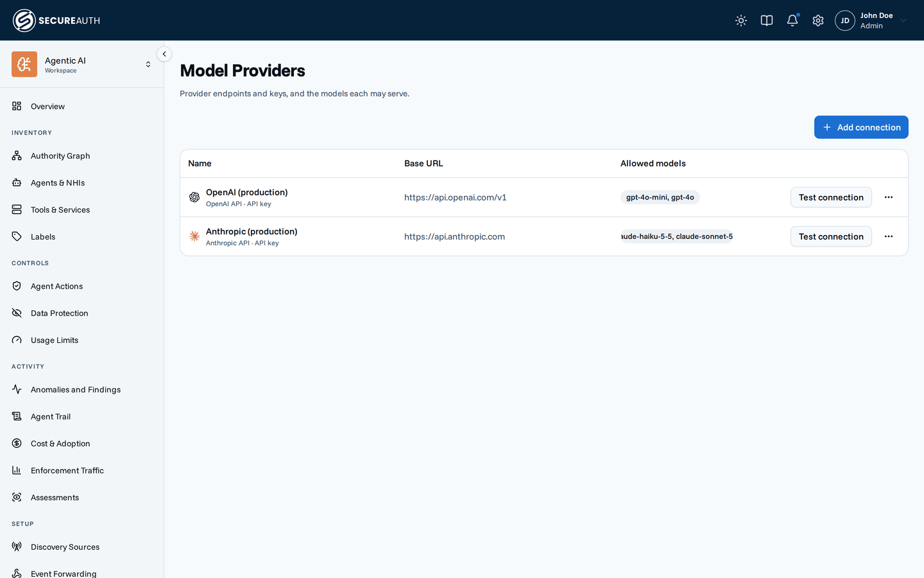Click the gpt-4o-mini, gpt-4o models badge
This screenshot has width=924, height=578.
point(660,197)
